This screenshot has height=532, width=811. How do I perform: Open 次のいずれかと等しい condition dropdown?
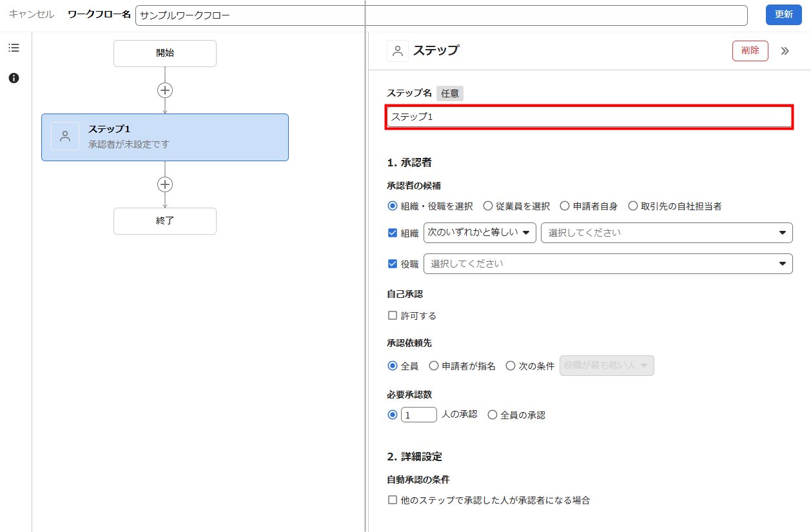tap(480, 233)
